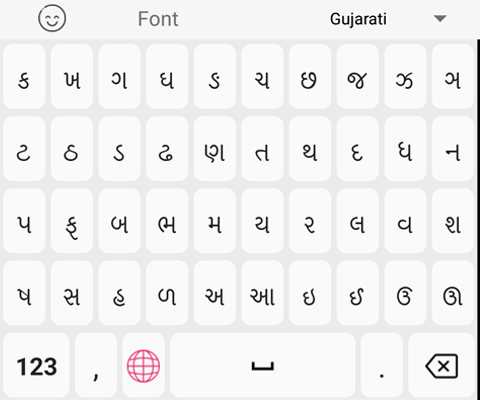
Task: Tap the Gujarati letter શ key
Action: pyautogui.click(x=453, y=221)
